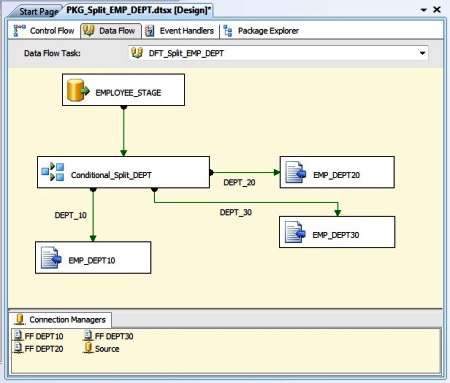450x383 pixels.
Task: Click the DEPT_10 path label
Action: click(71, 215)
